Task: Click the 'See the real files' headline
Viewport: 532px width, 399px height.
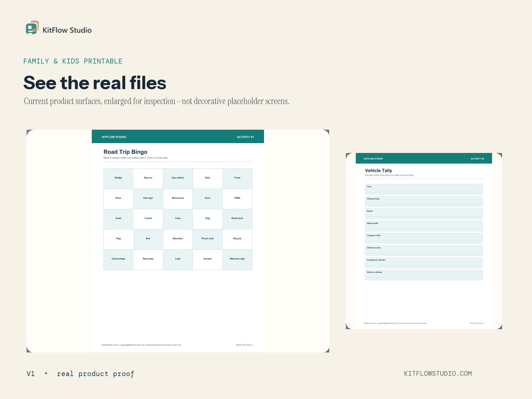Action: 95,83
